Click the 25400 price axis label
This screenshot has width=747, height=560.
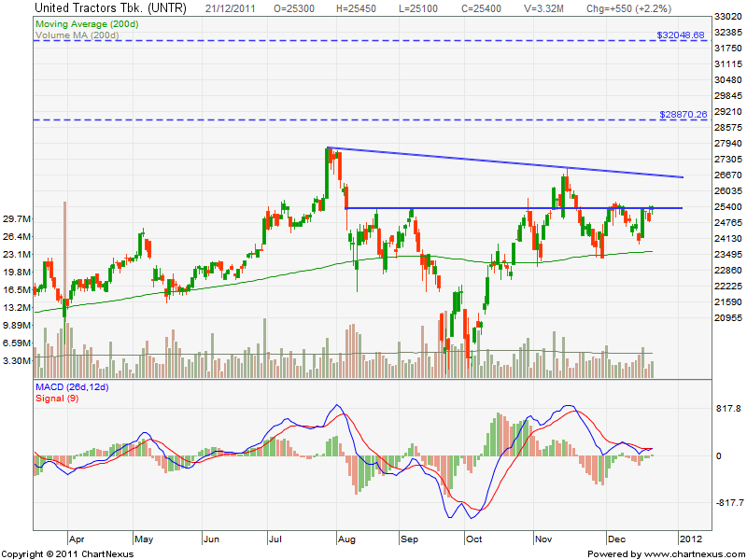[726, 207]
